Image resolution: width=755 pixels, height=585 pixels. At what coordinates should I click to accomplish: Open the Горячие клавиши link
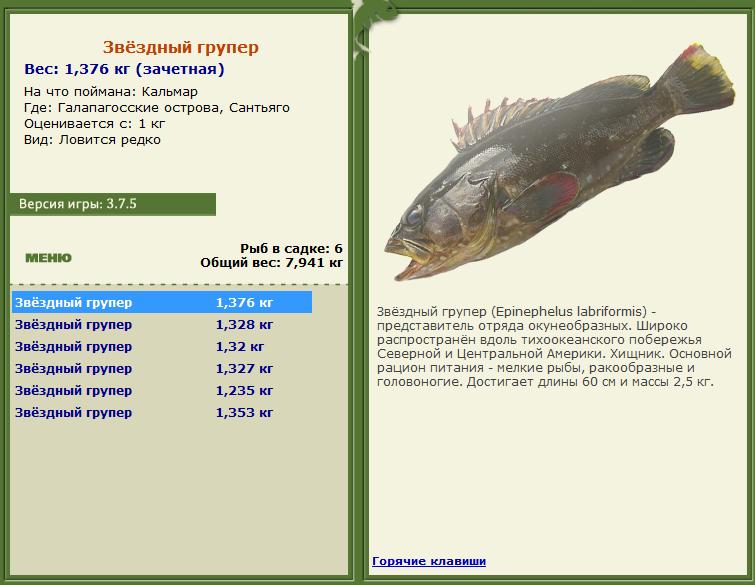429,561
